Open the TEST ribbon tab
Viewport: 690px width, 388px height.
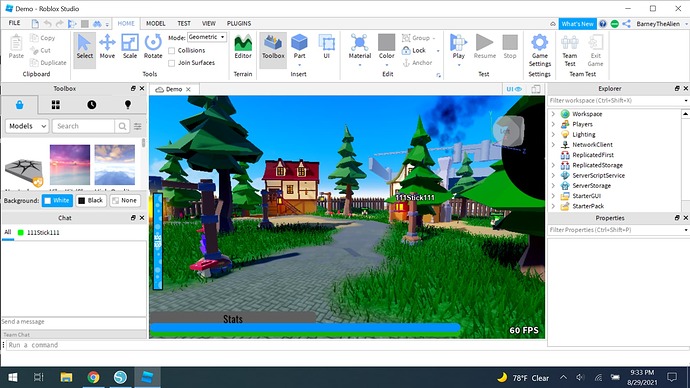(184, 23)
